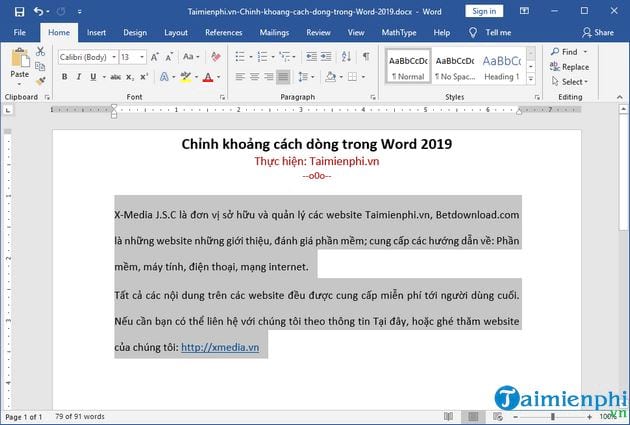Image resolution: width=630 pixels, height=425 pixels.
Task: Expand the Styles gallery More arrow
Action: [x=531, y=79]
